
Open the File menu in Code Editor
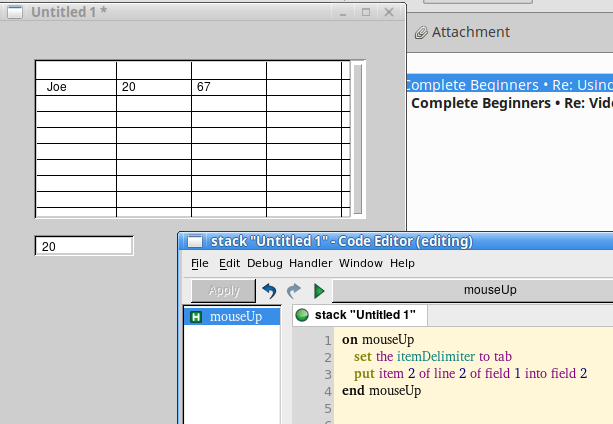tap(200, 263)
